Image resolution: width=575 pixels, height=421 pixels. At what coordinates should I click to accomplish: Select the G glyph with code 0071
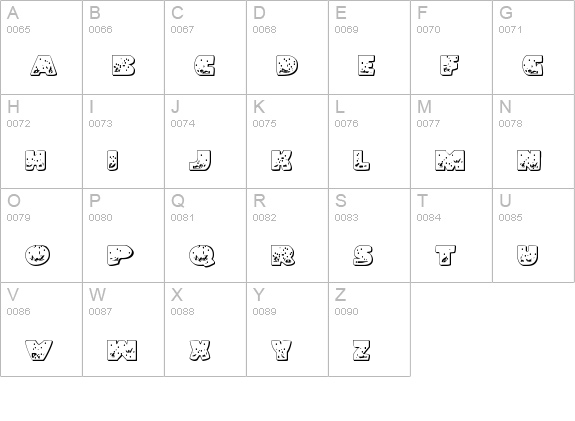click(x=533, y=47)
